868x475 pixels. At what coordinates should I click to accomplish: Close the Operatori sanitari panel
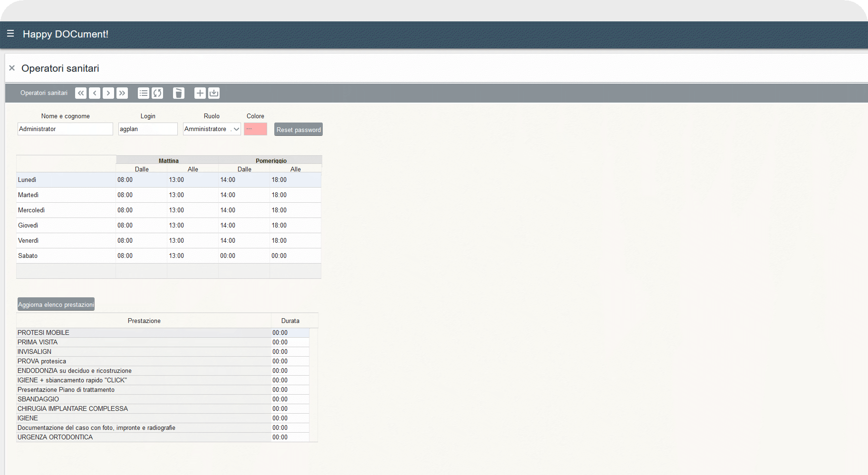coord(12,68)
